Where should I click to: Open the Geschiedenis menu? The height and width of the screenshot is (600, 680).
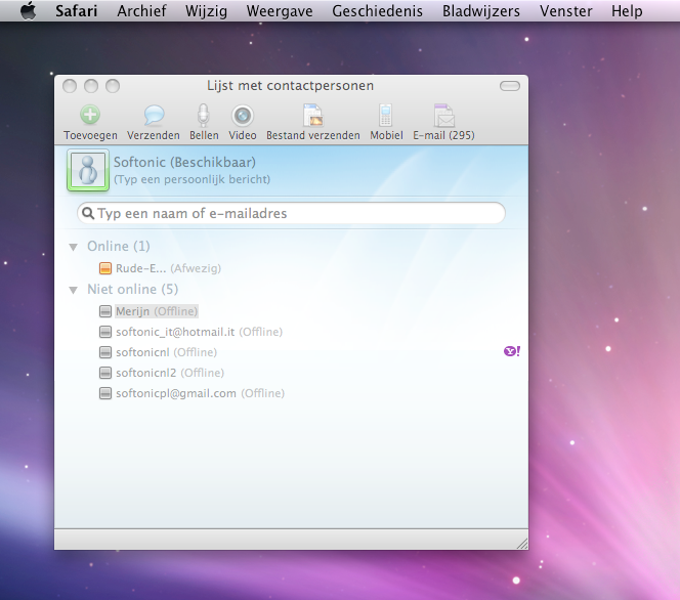pyautogui.click(x=377, y=11)
